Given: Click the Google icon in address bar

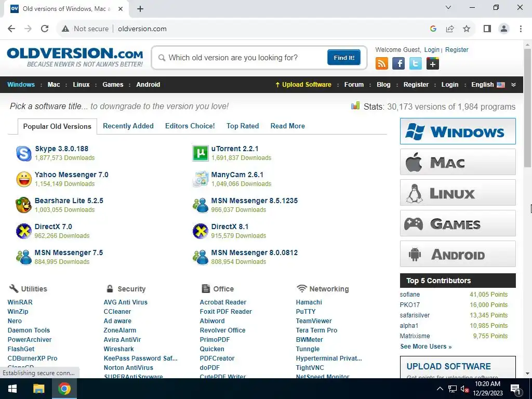Looking at the screenshot, I should (433, 29).
